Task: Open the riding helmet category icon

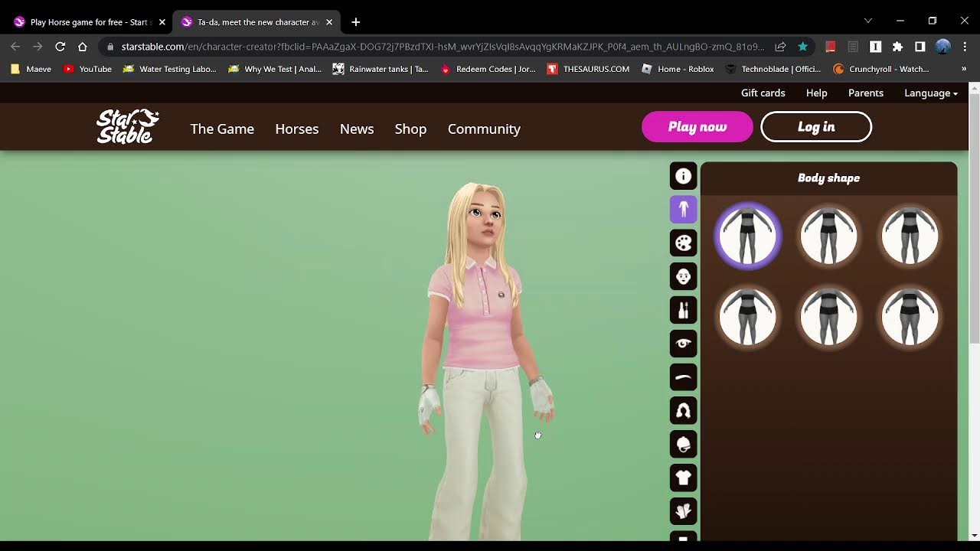Action: [x=684, y=444]
